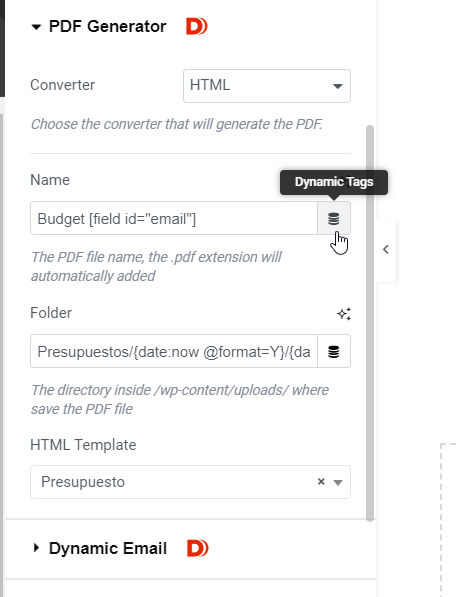
Task: Click the dashed drop area on the canvas
Action: [x=449, y=520]
